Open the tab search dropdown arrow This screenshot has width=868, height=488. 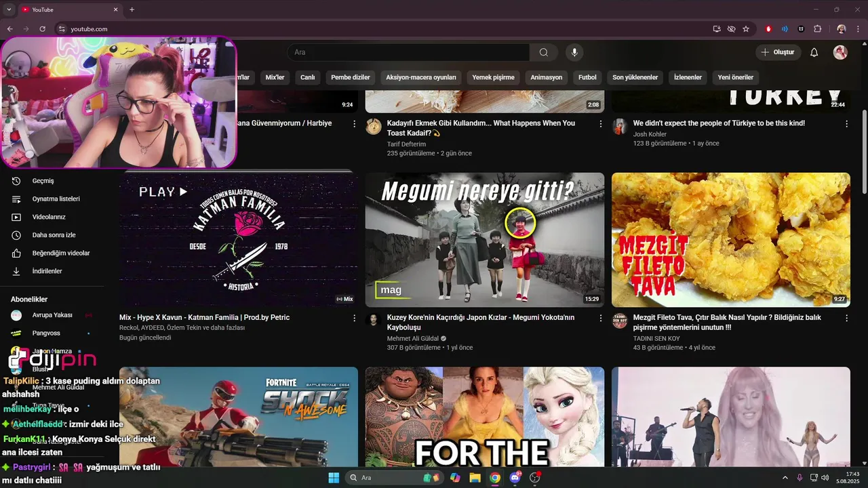pyautogui.click(x=9, y=9)
